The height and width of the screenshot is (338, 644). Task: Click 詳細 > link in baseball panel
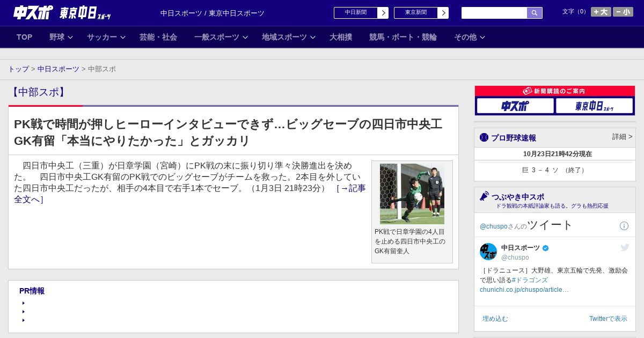click(x=623, y=137)
